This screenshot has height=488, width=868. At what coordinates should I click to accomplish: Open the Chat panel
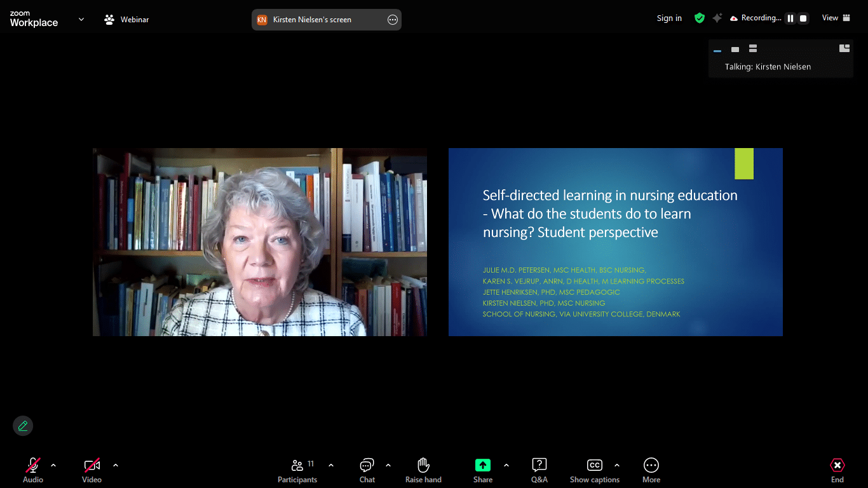[x=367, y=470]
